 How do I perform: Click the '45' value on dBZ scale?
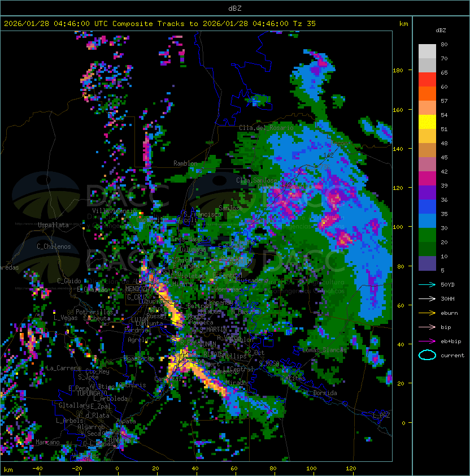click(x=444, y=157)
